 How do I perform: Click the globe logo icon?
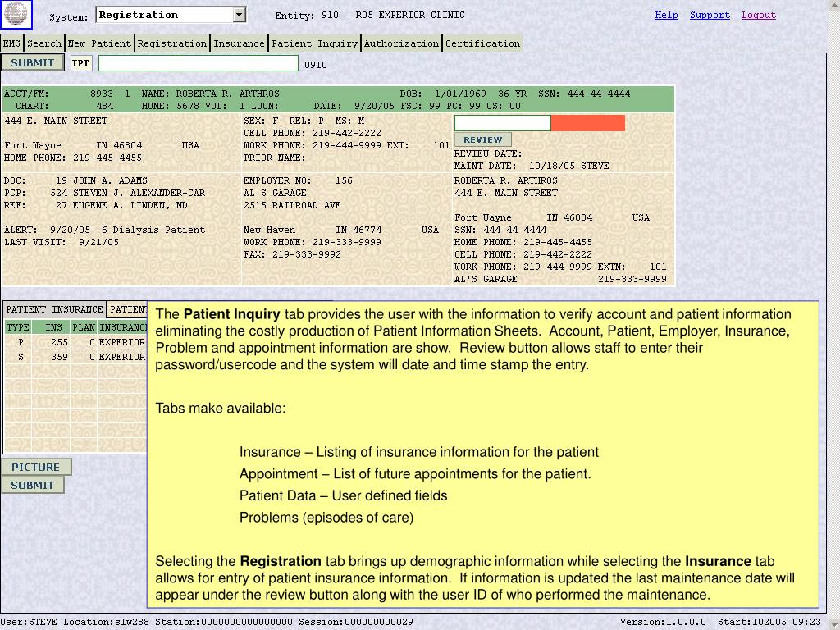tap(16, 15)
